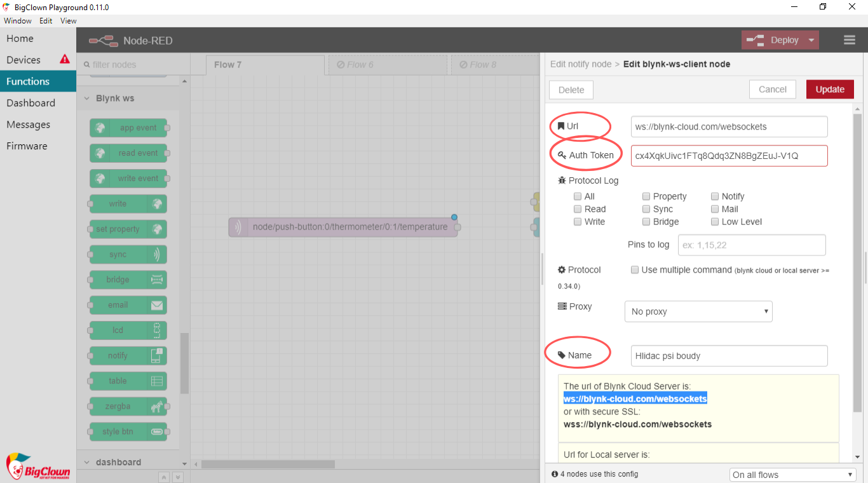Go to the Home section
Screen dimensions: 868x483
(x=38, y=38)
